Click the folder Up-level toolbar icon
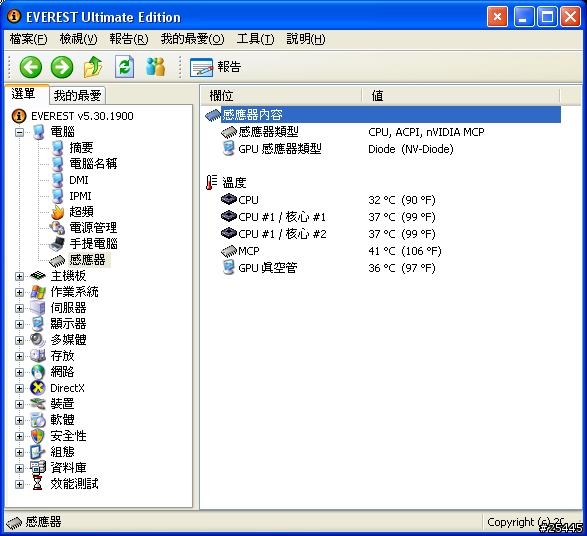587x536 pixels. pos(93,67)
